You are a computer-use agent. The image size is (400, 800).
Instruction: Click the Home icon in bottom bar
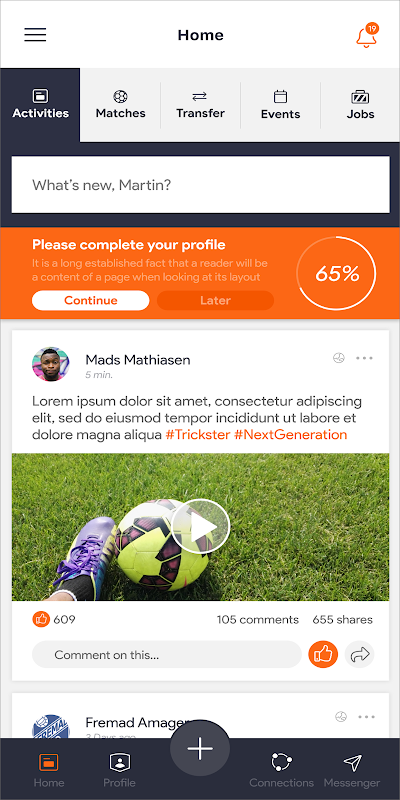tap(49, 763)
